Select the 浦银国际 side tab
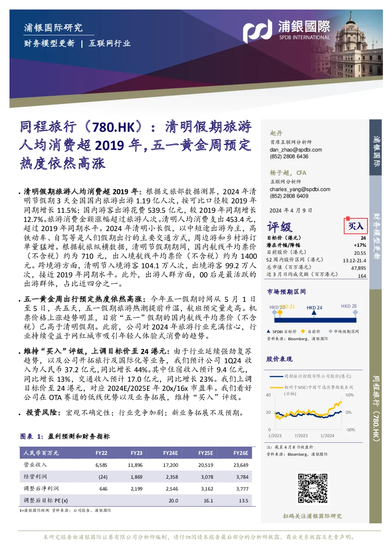392x555 pixels. [x=376, y=148]
